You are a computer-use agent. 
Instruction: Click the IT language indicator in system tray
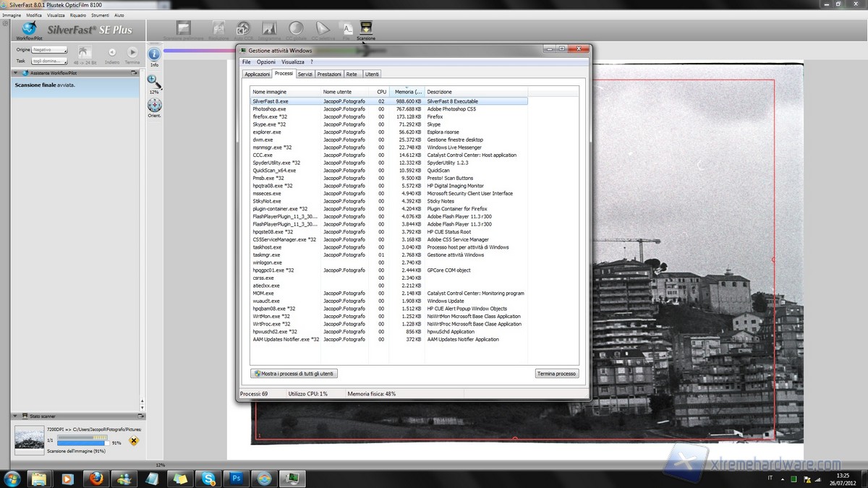click(769, 478)
